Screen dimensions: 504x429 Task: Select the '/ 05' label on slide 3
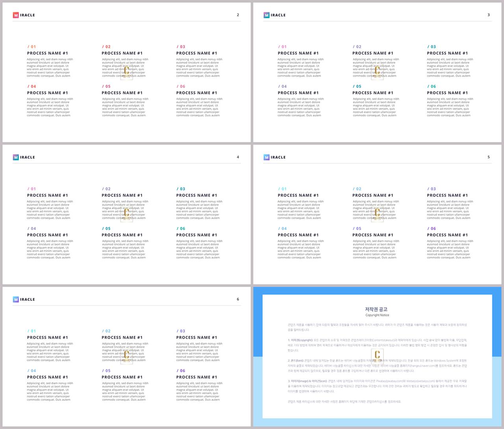pos(357,86)
